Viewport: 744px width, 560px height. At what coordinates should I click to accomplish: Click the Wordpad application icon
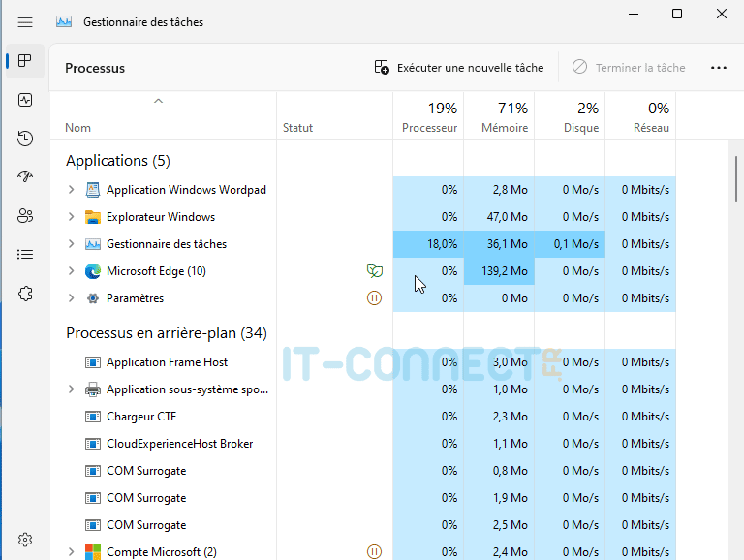(93, 190)
